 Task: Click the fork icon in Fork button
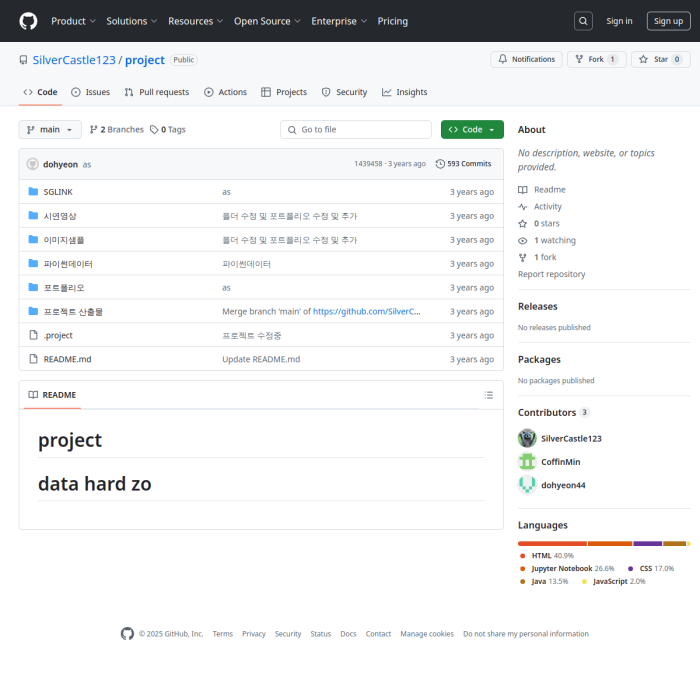[579, 59]
